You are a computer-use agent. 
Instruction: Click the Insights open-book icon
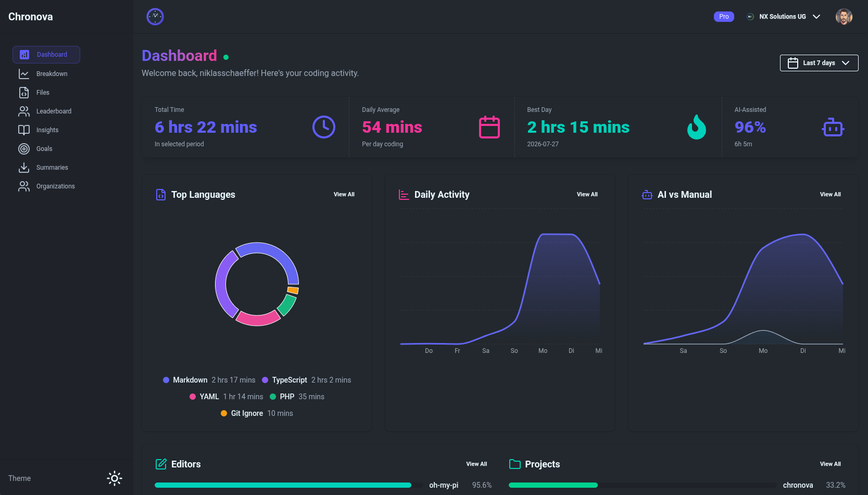pos(24,130)
